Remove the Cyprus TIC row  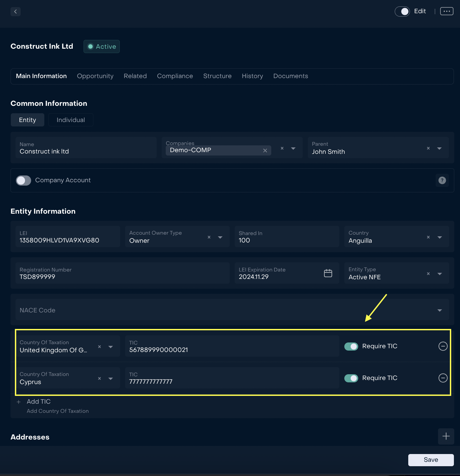click(x=443, y=378)
